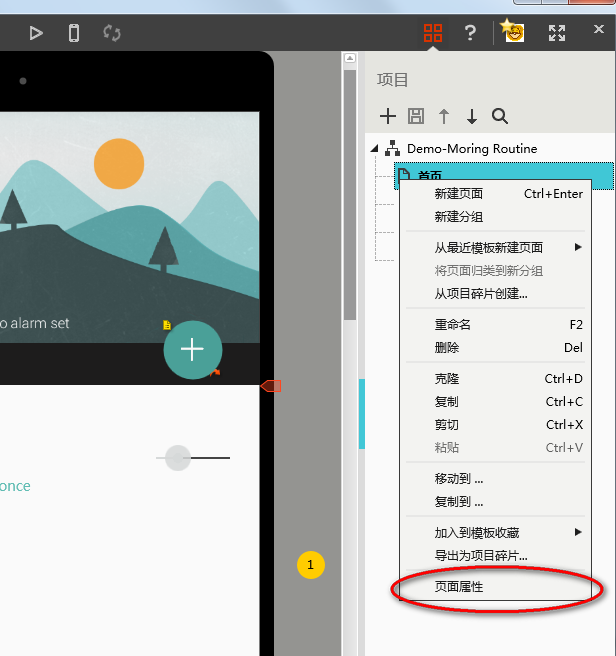Search pages with the magnifier icon

point(500,116)
